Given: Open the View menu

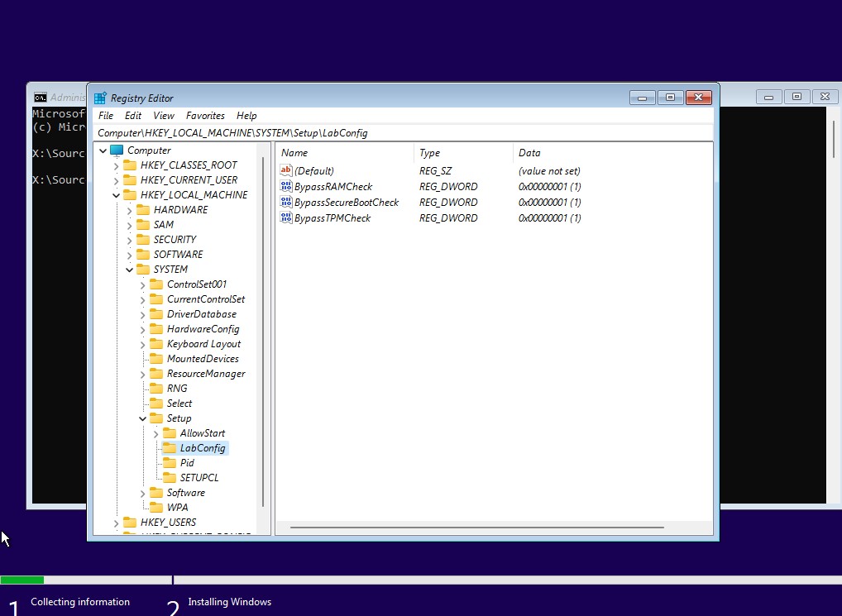Looking at the screenshot, I should pos(163,116).
